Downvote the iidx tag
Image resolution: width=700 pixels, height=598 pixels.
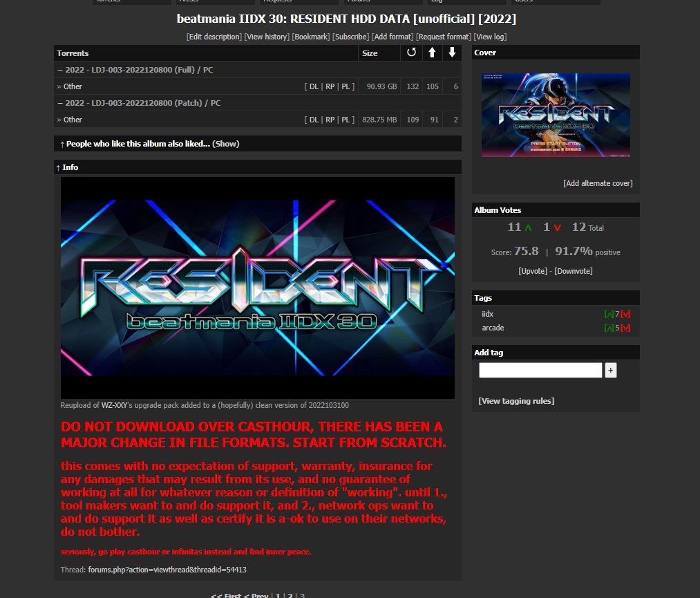pyautogui.click(x=625, y=315)
